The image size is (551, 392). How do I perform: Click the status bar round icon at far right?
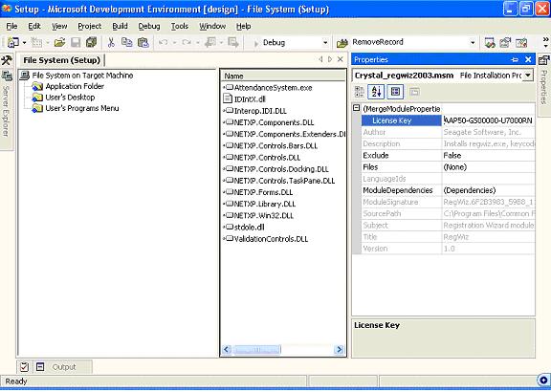point(544,381)
